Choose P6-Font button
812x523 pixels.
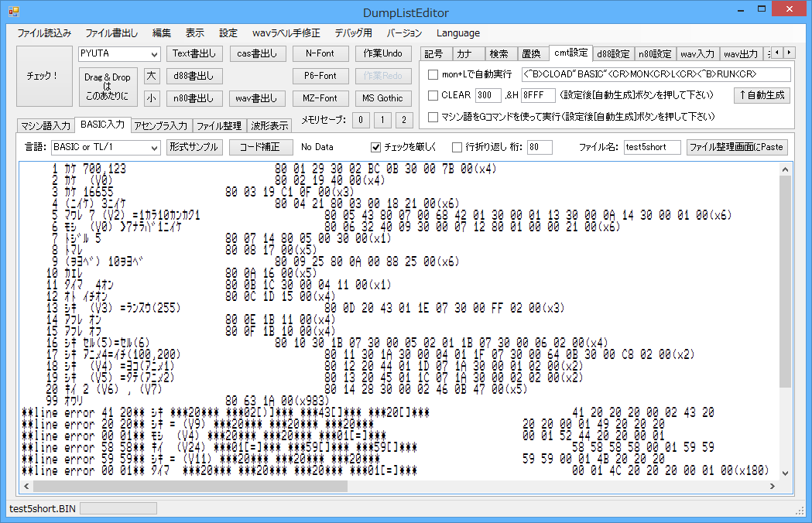[x=320, y=76]
